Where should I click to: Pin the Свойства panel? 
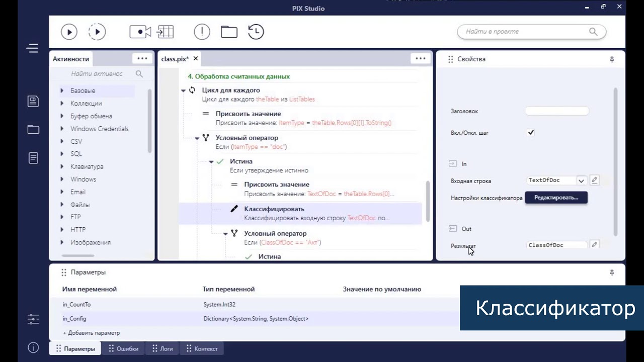click(x=612, y=59)
